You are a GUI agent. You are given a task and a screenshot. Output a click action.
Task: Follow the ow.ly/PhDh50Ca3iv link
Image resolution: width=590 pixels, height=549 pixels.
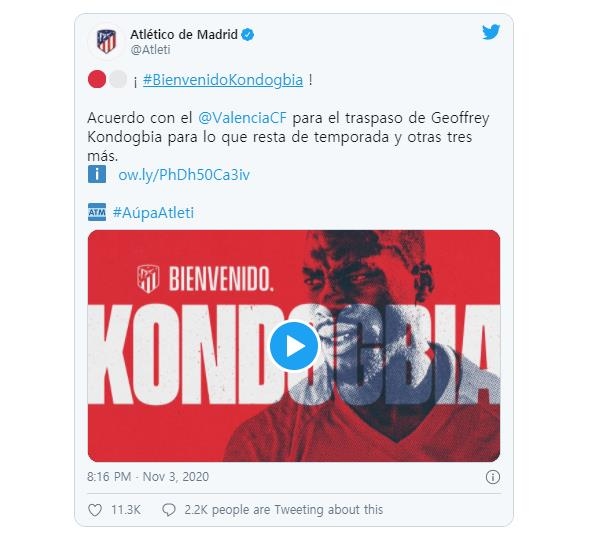(x=184, y=175)
